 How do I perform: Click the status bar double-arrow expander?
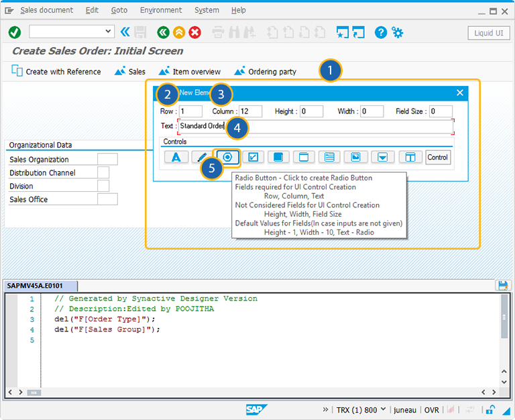tap(325, 409)
